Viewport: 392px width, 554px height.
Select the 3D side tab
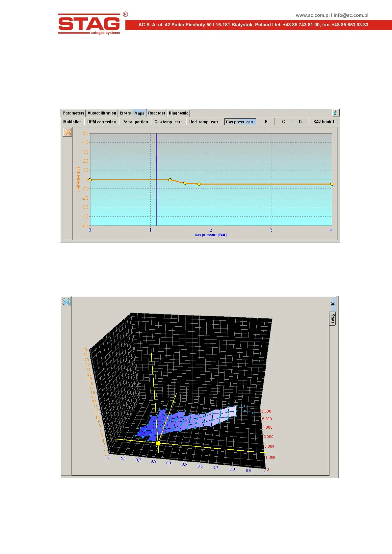pos(333,304)
